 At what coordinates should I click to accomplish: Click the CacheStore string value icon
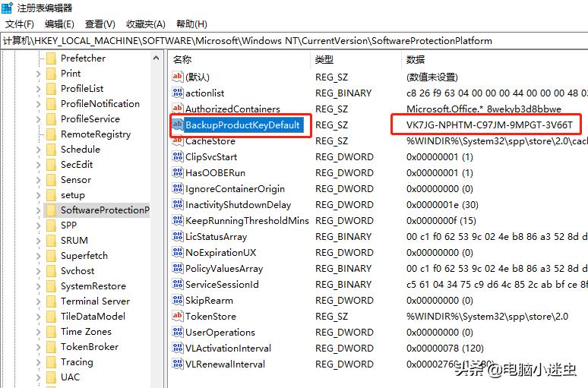[x=177, y=141]
